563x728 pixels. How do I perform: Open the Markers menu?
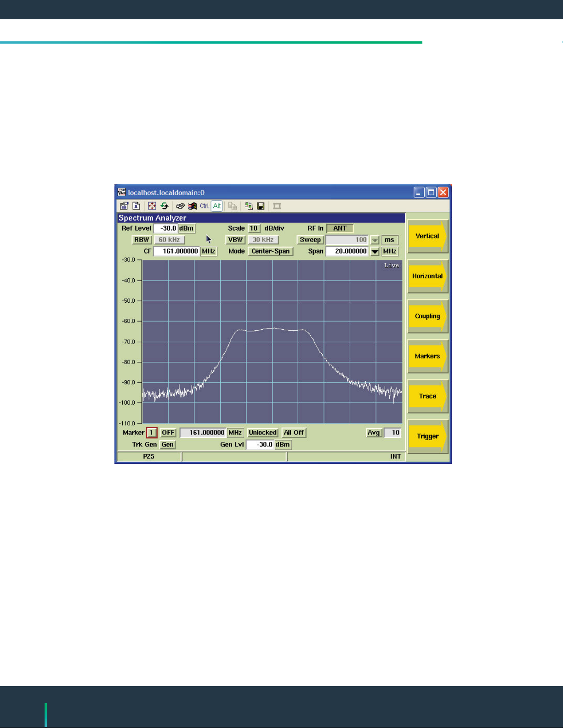click(427, 356)
